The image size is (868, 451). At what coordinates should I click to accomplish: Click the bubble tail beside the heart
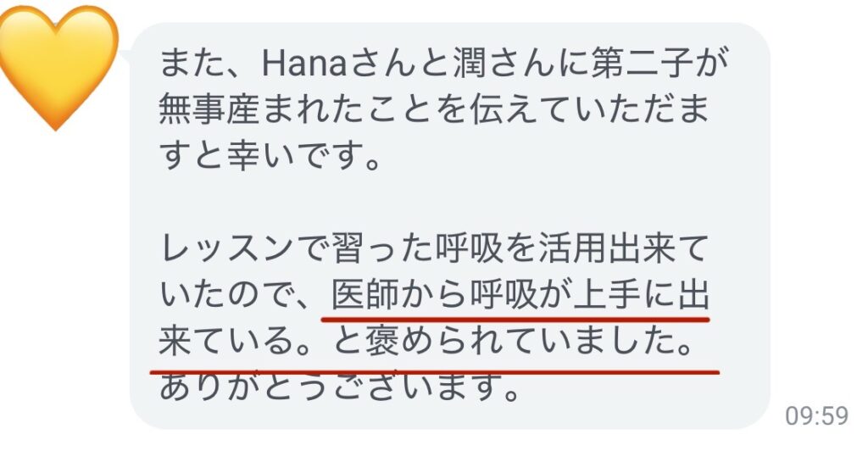click(125, 55)
